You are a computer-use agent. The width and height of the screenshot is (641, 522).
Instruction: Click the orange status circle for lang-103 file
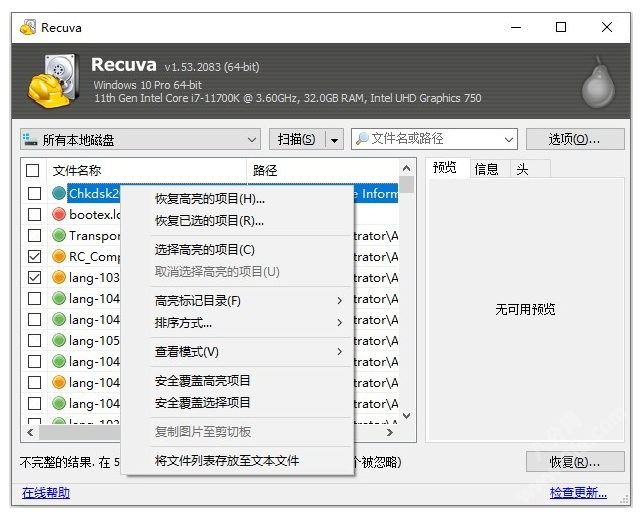59,278
